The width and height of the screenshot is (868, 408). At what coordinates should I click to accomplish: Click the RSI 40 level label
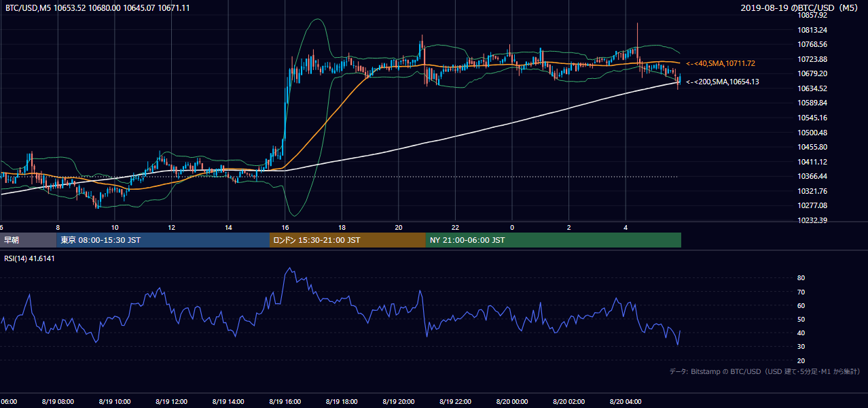[801, 333]
